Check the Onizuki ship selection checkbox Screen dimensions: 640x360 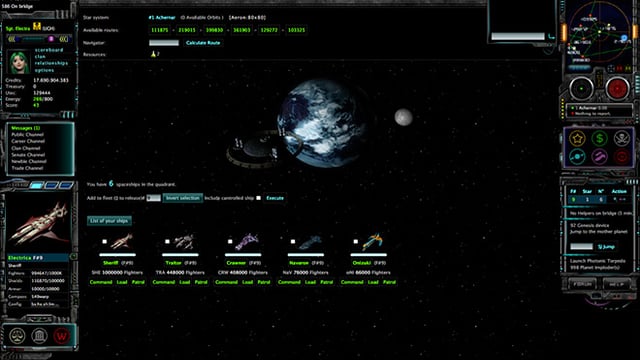coord(356,242)
